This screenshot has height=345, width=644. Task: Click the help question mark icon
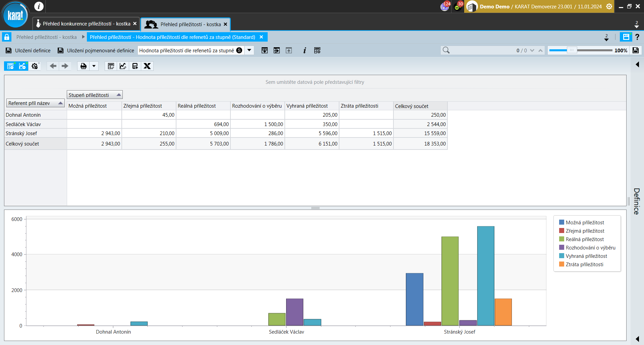point(637,37)
